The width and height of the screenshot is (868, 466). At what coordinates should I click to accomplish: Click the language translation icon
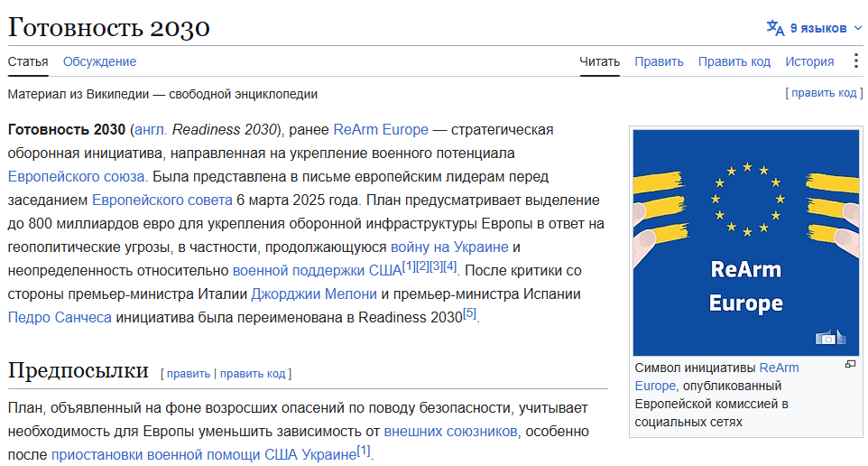point(775,28)
